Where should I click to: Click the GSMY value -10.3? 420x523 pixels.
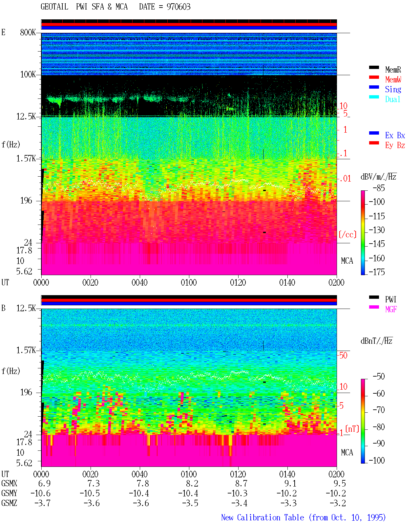(x=238, y=493)
